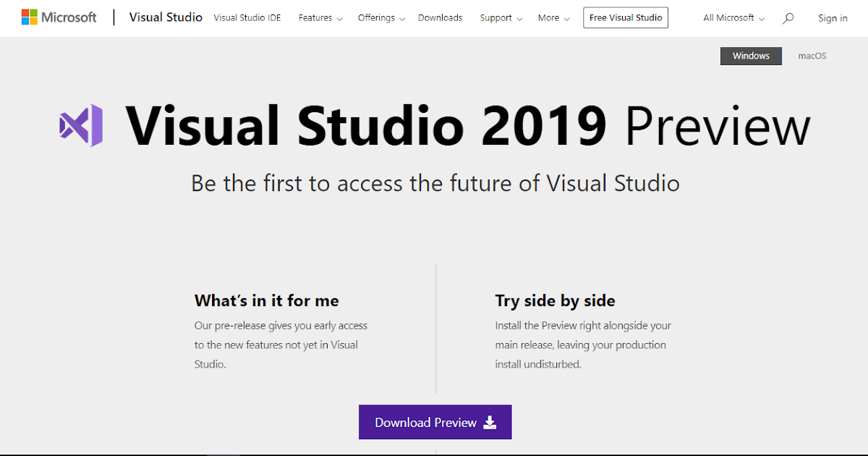This screenshot has width=868, height=456.
Task: Expand the Offerings dropdown menu
Action: pyautogui.click(x=381, y=18)
